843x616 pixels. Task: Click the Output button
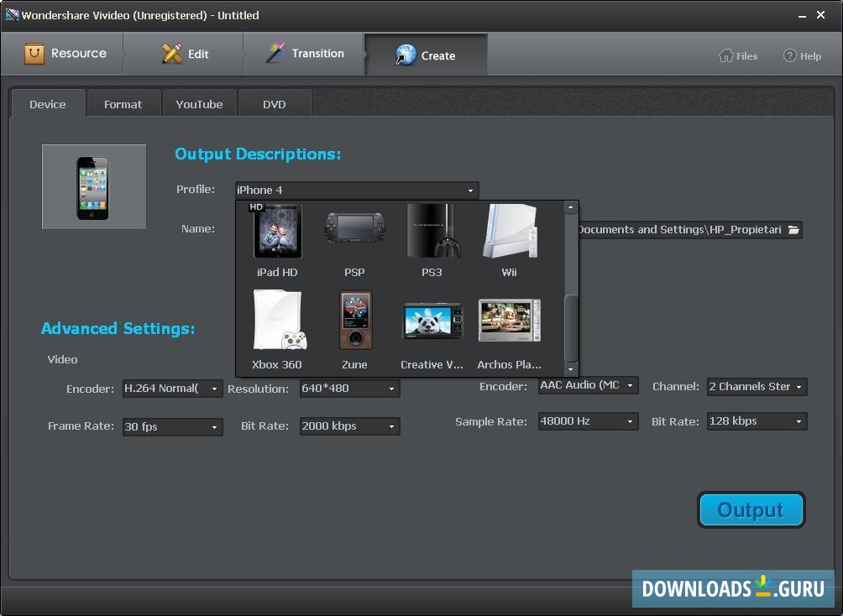(750, 509)
